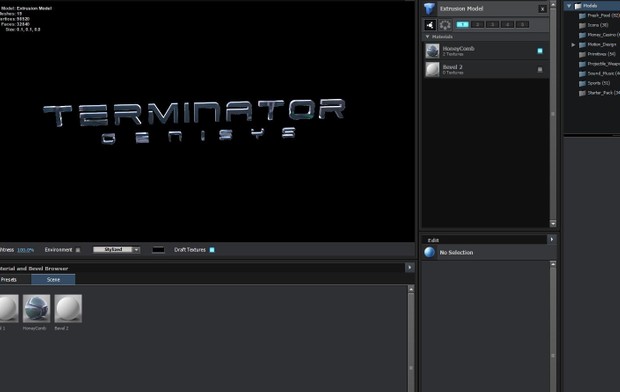Viewport: 620px width, 392px height.
Task: Switch to the Scene tab
Action: tap(53, 280)
